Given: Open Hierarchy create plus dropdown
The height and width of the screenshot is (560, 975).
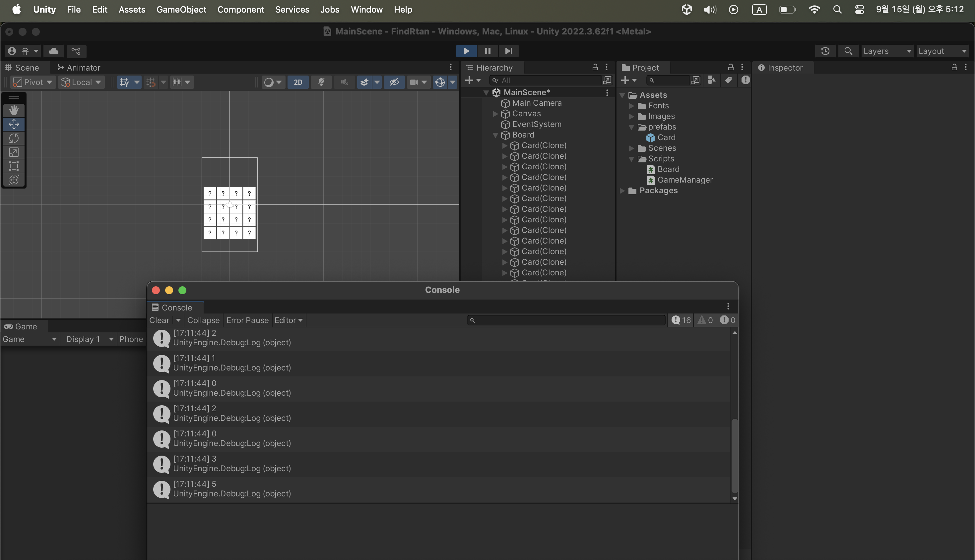Looking at the screenshot, I should (473, 80).
